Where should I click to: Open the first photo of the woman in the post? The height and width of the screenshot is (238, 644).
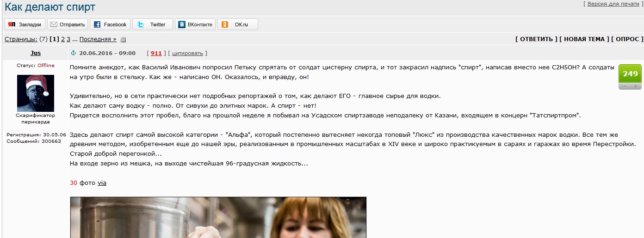point(218,217)
